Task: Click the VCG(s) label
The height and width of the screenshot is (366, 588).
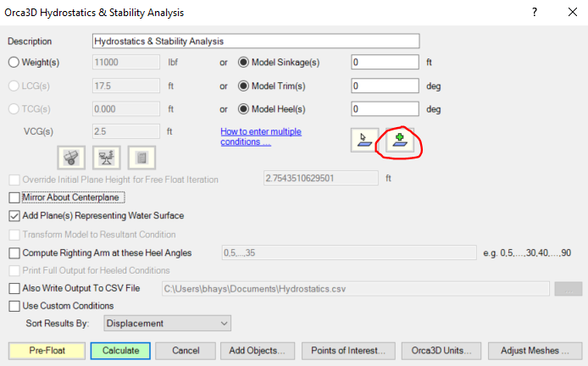Action: [x=38, y=131]
